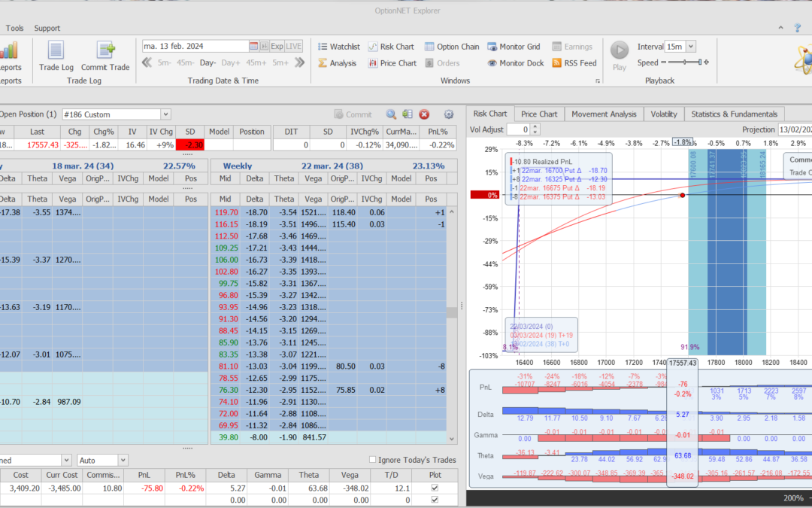812x508 pixels.
Task: Enable Ignore Today's Trades checkbox
Action: click(x=373, y=460)
